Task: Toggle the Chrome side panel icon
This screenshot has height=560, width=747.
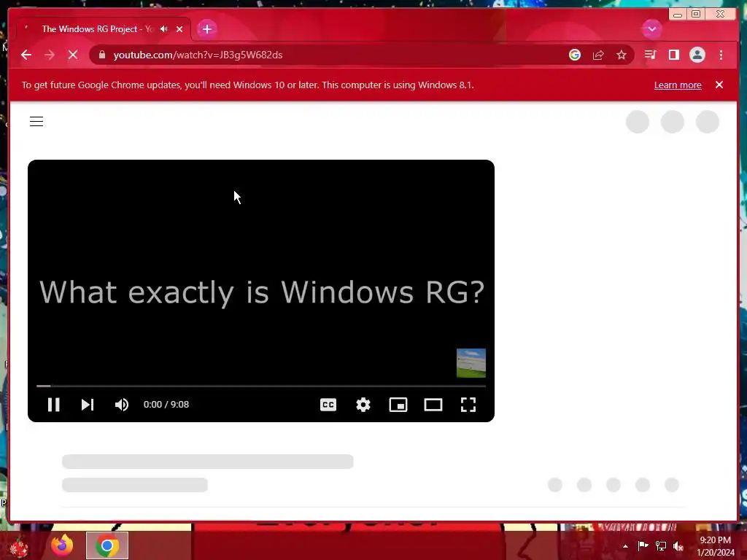Action: click(x=673, y=55)
